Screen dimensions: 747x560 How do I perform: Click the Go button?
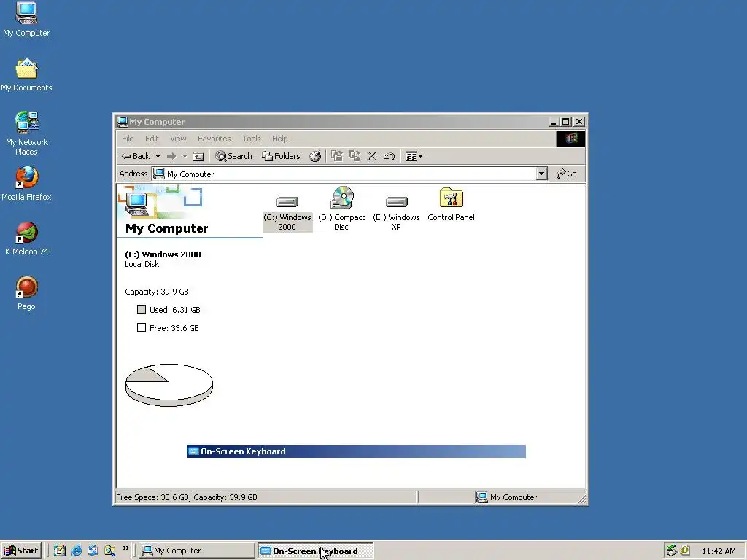click(567, 174)
